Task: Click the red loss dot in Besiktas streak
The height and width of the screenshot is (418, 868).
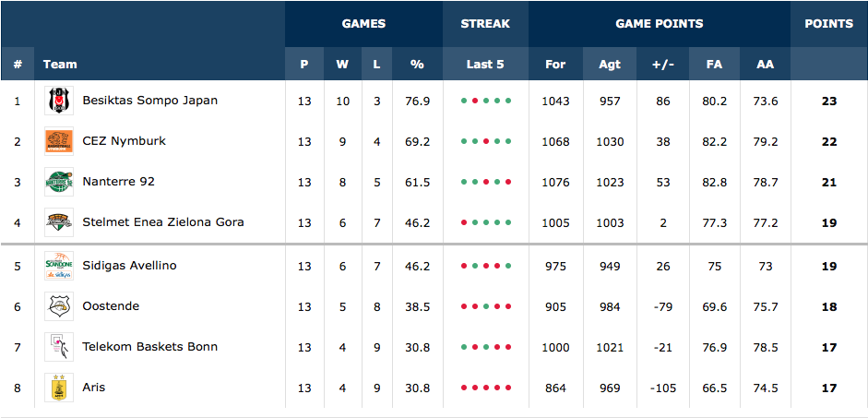Action: 475,101
